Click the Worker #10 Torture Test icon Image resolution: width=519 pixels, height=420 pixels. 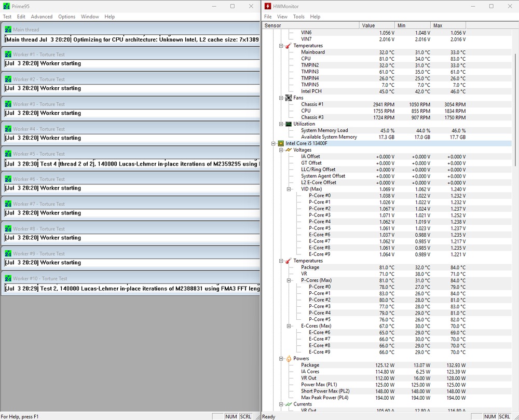pyautogui.click(x=8, y=278)
